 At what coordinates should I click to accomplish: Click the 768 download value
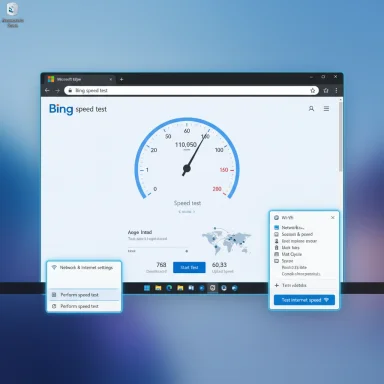161,265
